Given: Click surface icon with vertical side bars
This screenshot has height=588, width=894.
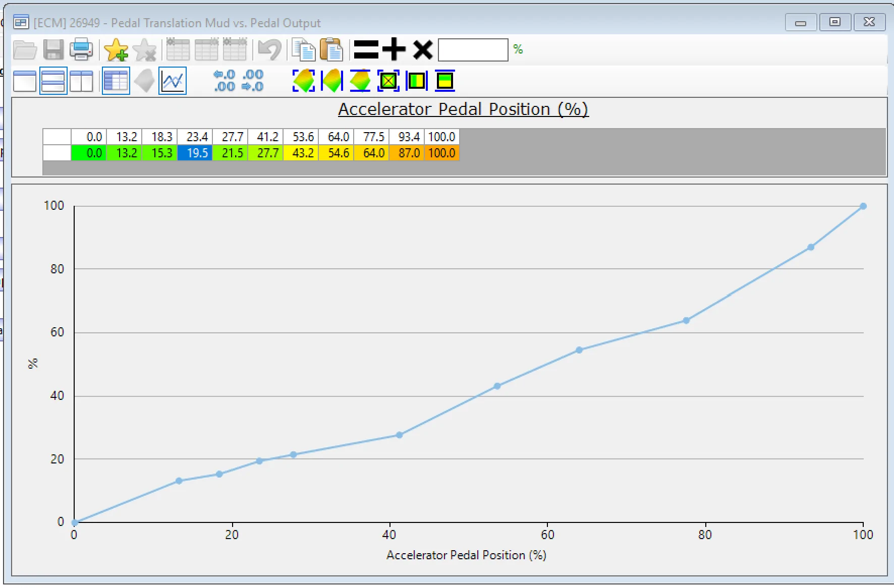Looking at the screenshot, I should (332, 81).
